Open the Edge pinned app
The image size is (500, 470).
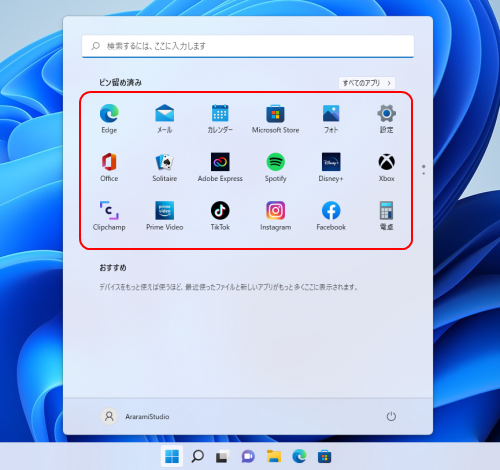109,118
